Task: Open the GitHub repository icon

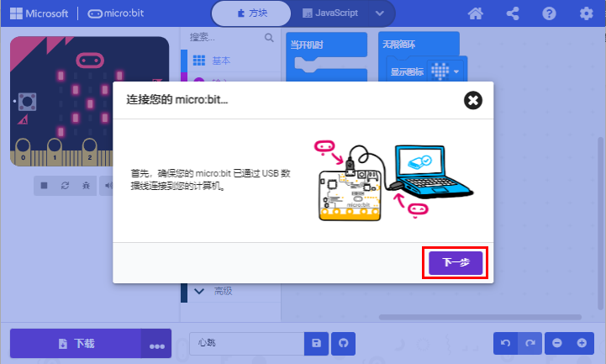Action: point(343,343)
